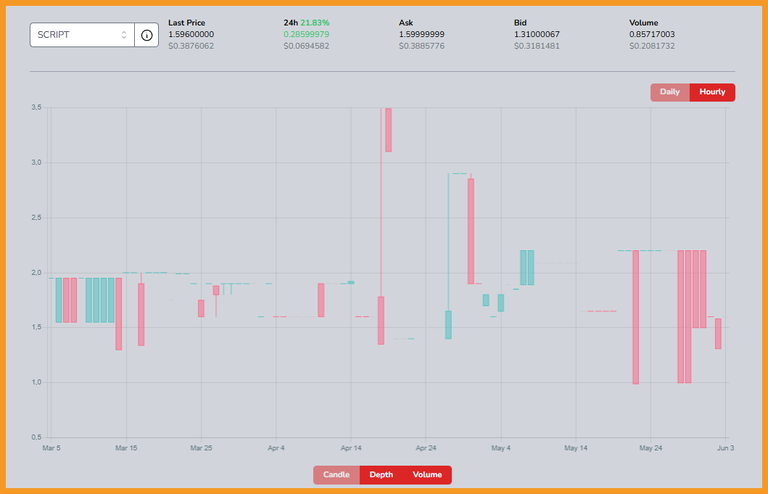
Task: Click the Bid value 1.31000067
Action: click(537, 34)
